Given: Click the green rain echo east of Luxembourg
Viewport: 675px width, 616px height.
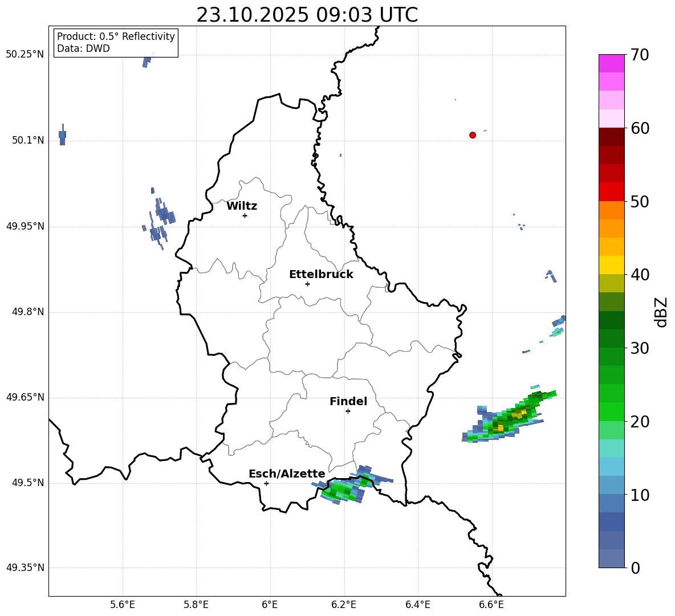Looking at the screenshot, I should pyautogui.click(x=509, y=417).
